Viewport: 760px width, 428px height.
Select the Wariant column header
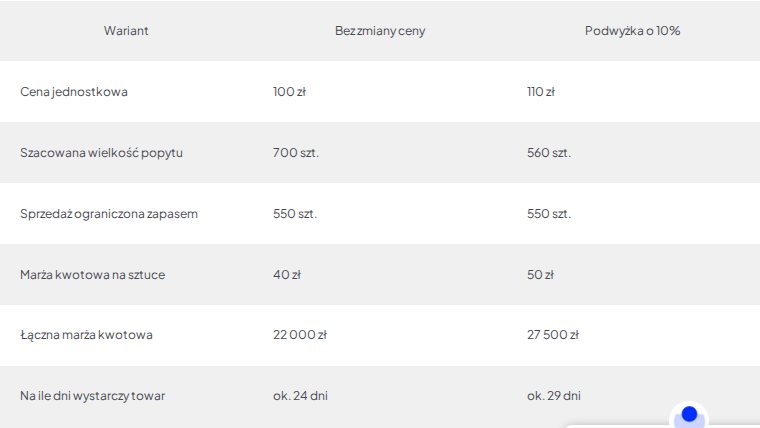[x=126, y=31]
